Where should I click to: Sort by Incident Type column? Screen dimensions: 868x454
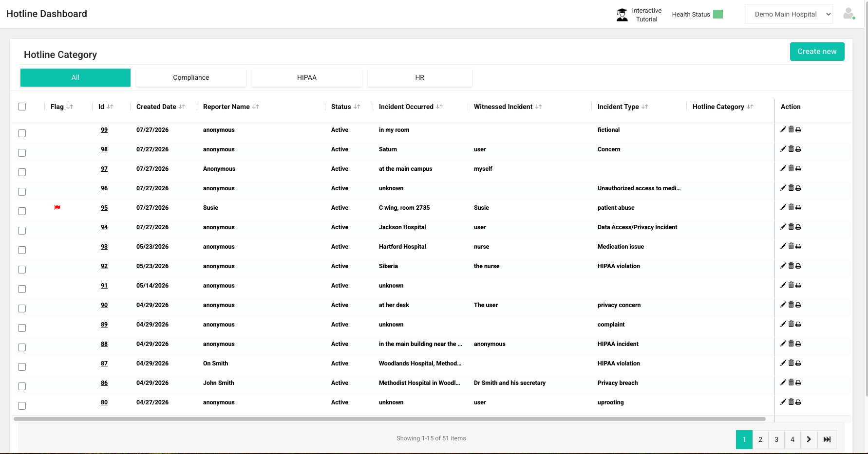coord(645,107)
